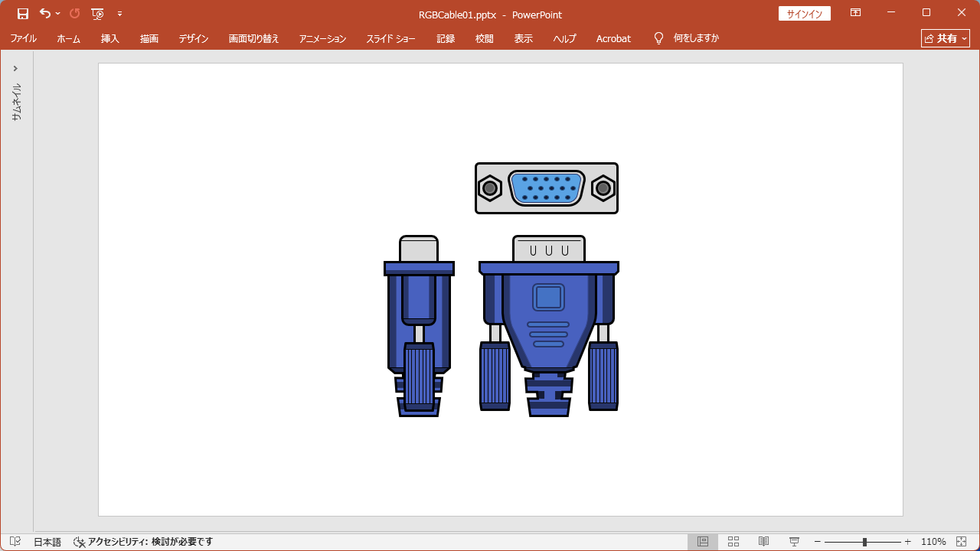Fit slide to current window icon
Image resolution: width=980 pixels, height=551 pixels.
coord(962,542)
